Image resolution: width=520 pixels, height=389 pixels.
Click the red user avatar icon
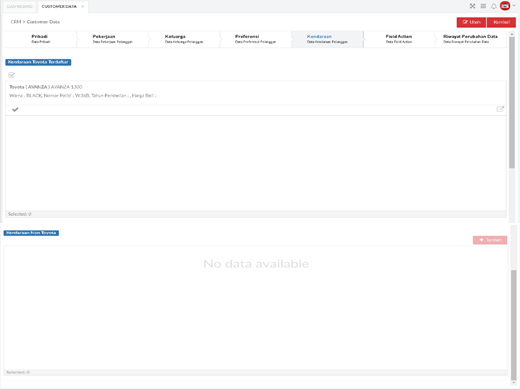coord(505,6)
